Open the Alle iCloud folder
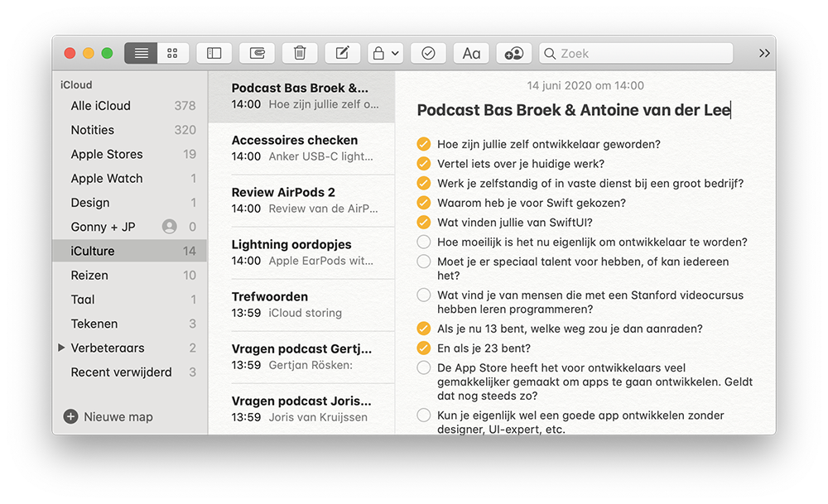The height and width of the screenshot is (504, 828). (x=129, y=106)
